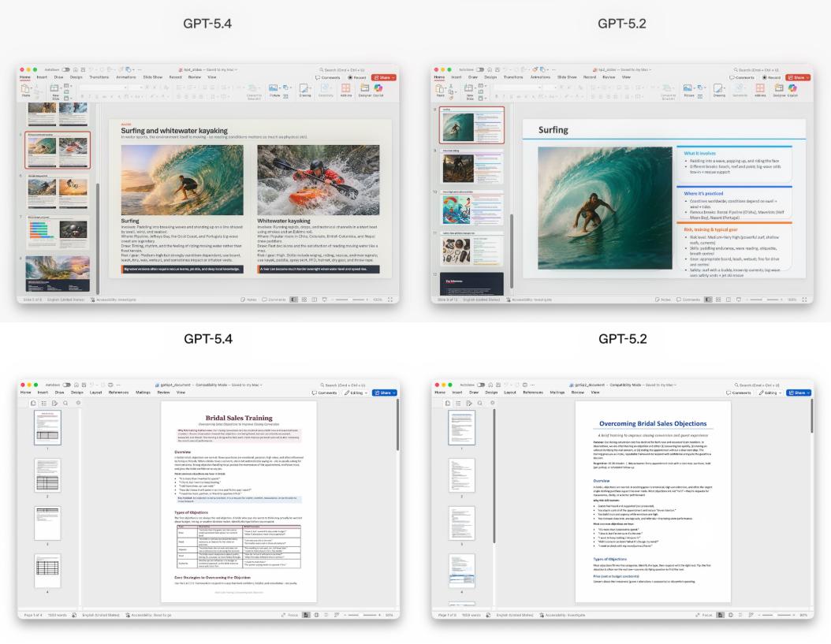
Task: Open References tab in bottom-right Word window
Action: 533,392
